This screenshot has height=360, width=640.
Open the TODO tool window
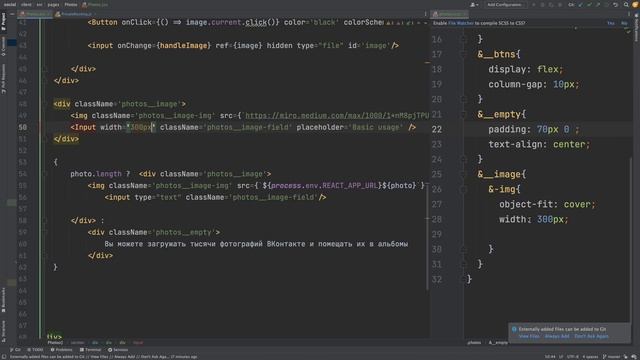coord(35,350)
